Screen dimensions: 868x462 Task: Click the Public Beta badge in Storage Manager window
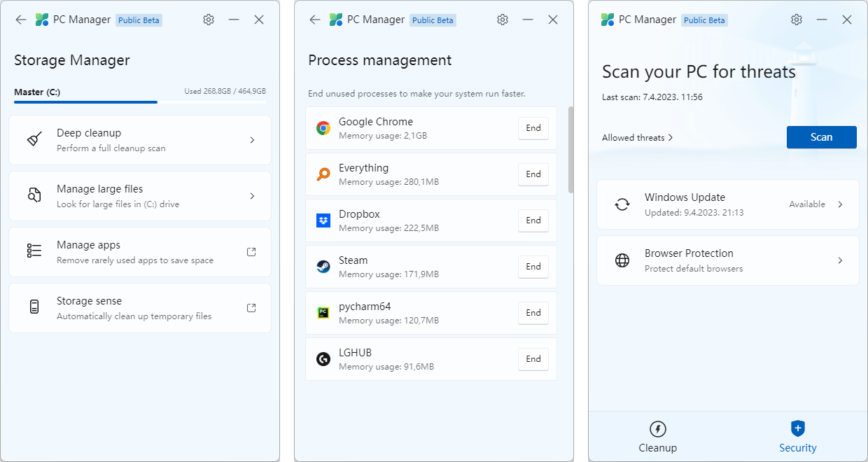[x=139, y=20]
